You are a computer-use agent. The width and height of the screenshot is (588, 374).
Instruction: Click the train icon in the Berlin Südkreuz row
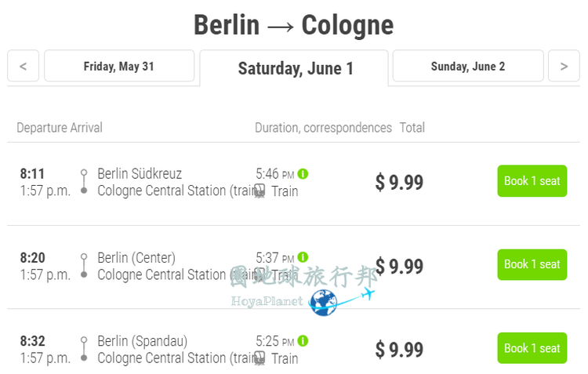point(260,191)
